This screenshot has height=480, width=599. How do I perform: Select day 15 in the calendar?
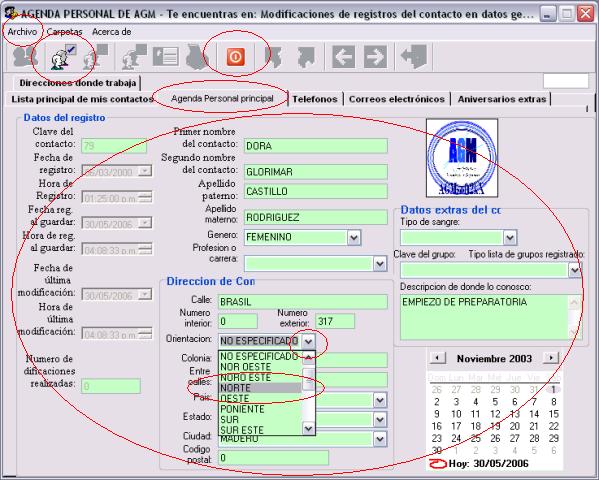(x=554, y=414)
